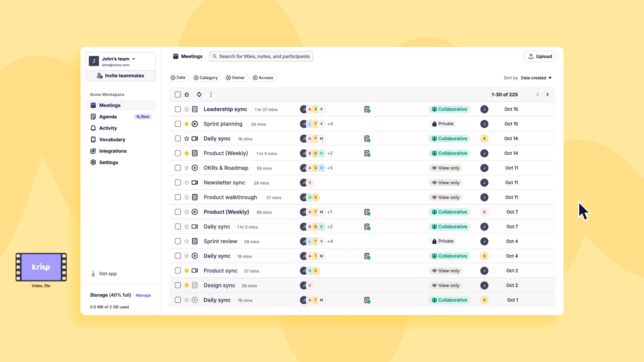Star the Sprint review meeting
This screenshot has width=644, height=362.
[x=187, y=241]
